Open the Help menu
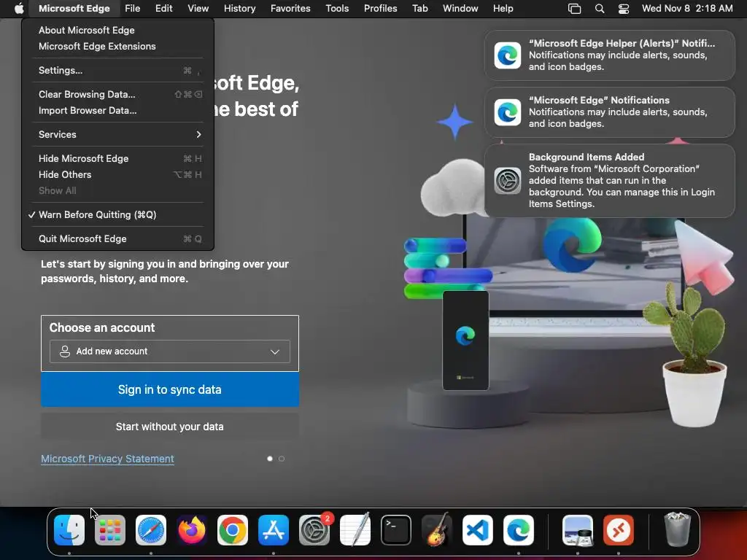The height and width of the screenshot is (560, 747). pos(503,8)
